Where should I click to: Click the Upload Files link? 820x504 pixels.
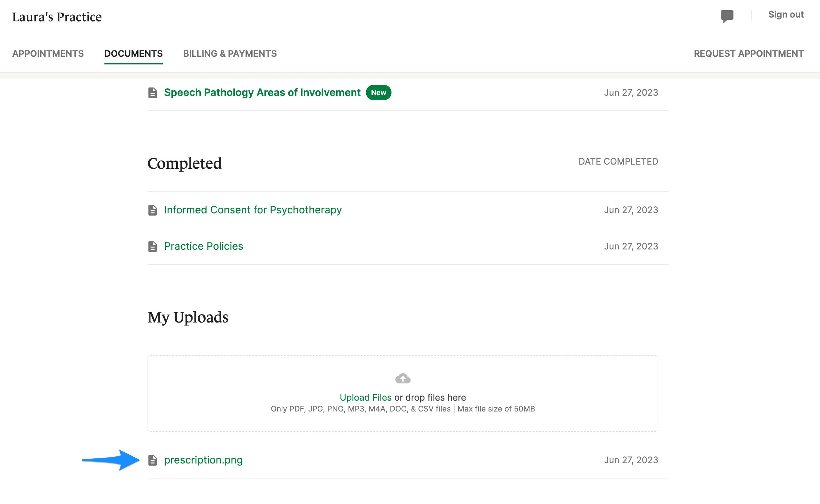[366, 397]
